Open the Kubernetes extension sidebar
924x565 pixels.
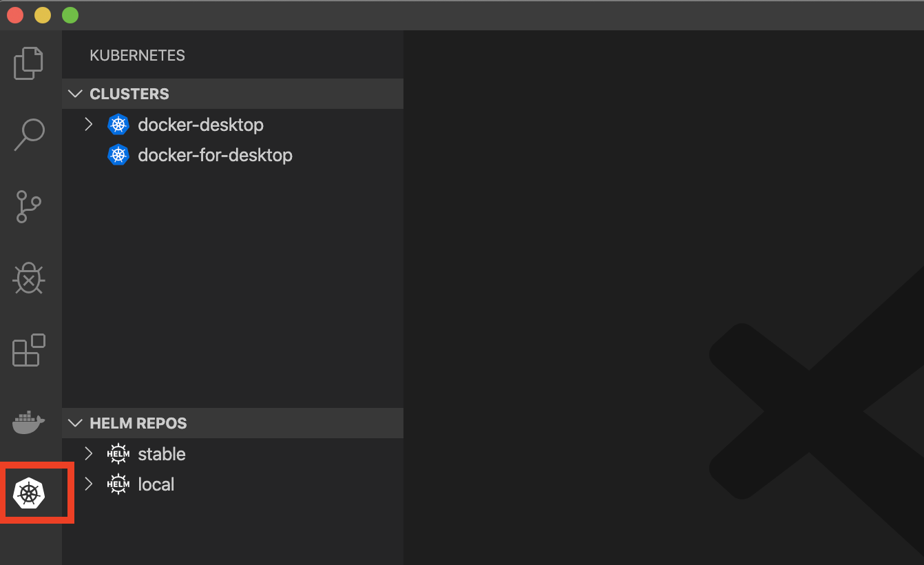point(28,493)
